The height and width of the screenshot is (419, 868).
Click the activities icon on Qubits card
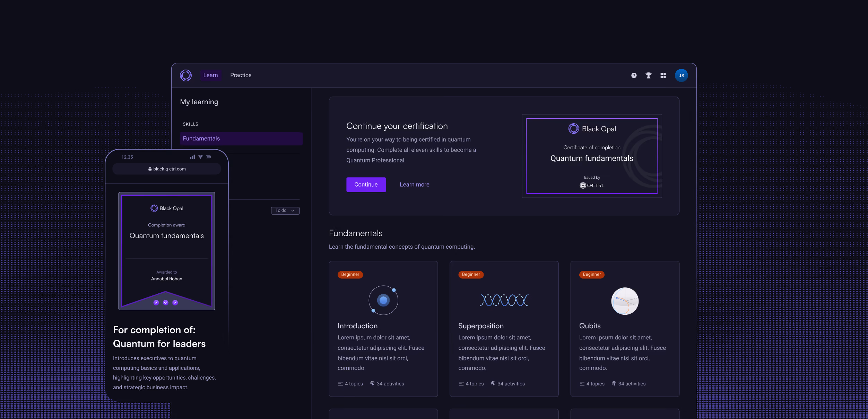click(x=614, y=384)
